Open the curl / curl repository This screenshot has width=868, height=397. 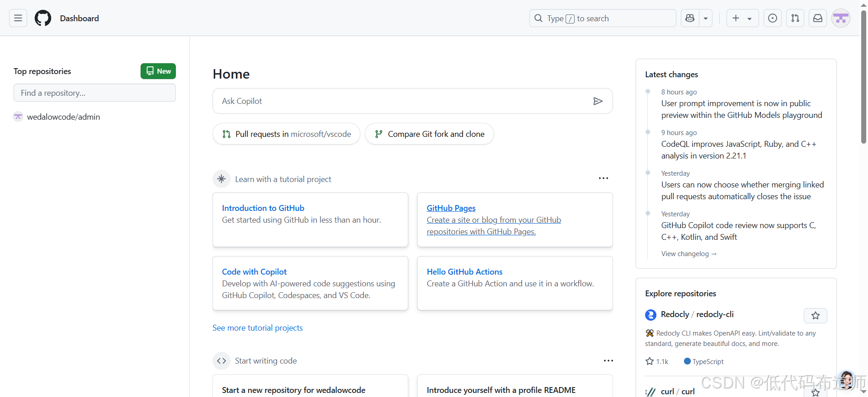click(678, 391)
